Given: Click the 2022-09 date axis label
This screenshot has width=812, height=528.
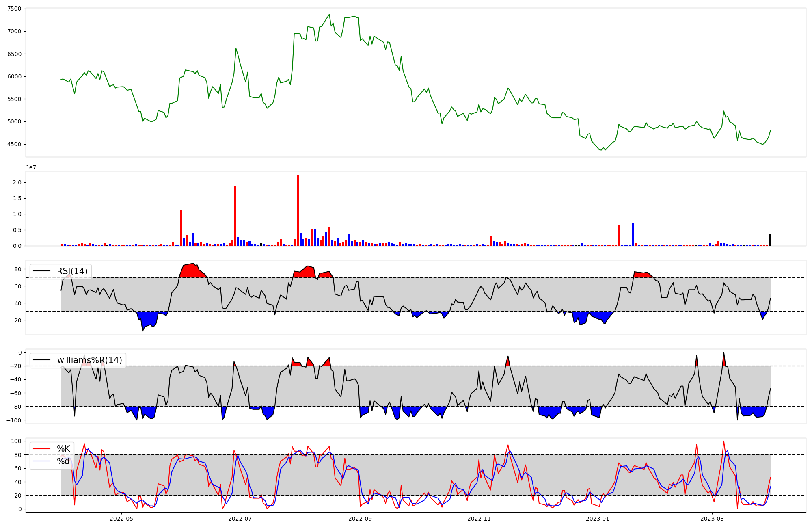Looking at the screenshot, I should tap(361, 519).
